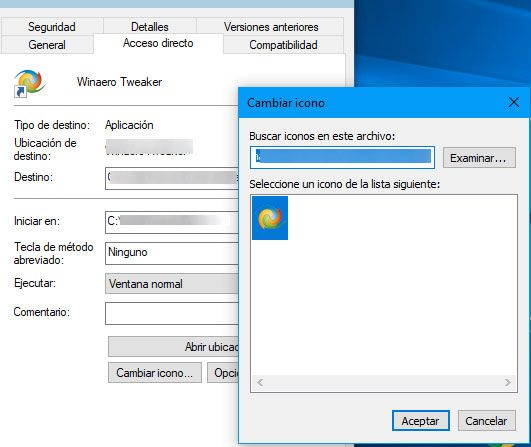
Task: Click the right scroll arrow in icon list
Action: click(x=507, y=383)
